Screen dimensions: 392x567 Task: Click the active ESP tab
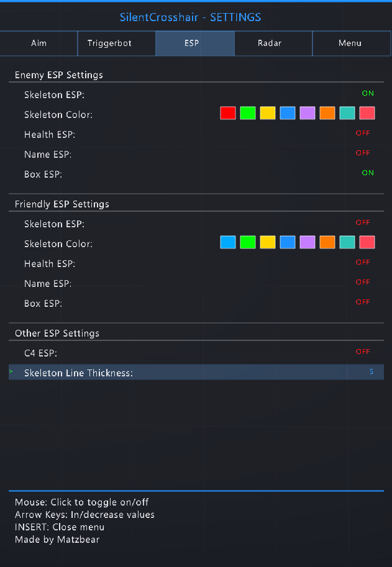click(x=194, y=43)
